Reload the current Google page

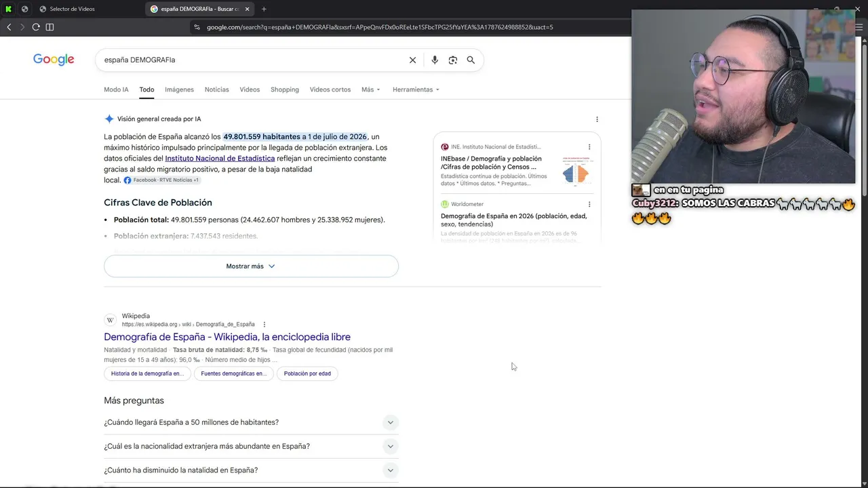pos(36,27)
